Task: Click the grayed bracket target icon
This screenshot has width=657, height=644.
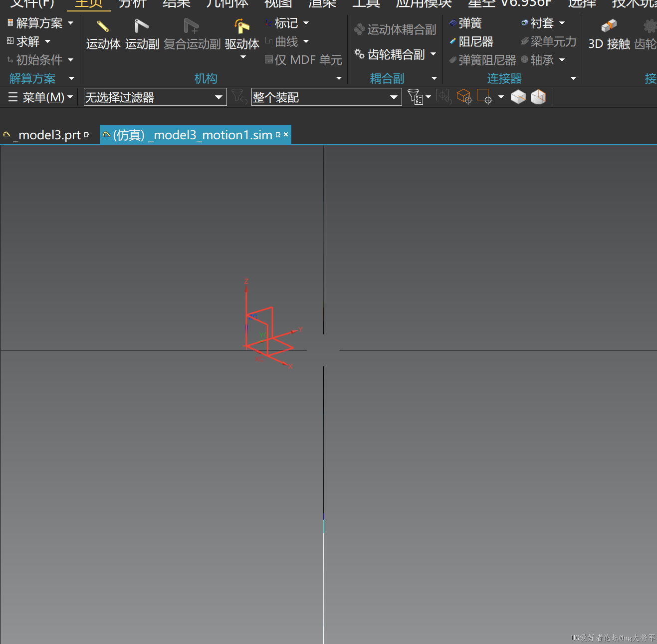Action: click(443, 96)
